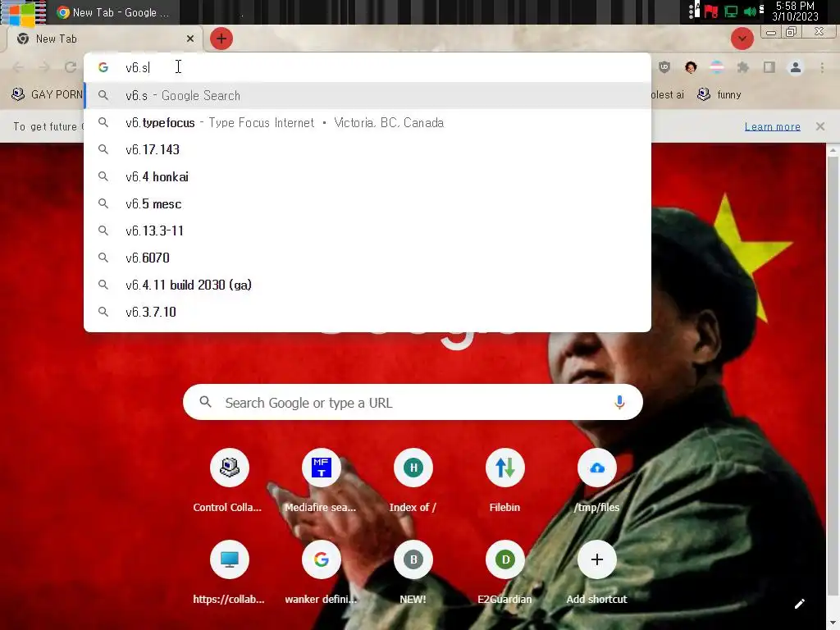
Task: Click the browser back arrow
Action: [x=18, y=67]
